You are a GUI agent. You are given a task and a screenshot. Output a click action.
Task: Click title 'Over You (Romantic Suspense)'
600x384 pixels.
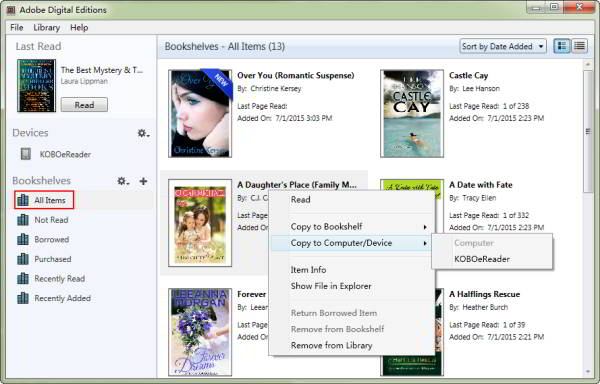[x=296, y=75]
